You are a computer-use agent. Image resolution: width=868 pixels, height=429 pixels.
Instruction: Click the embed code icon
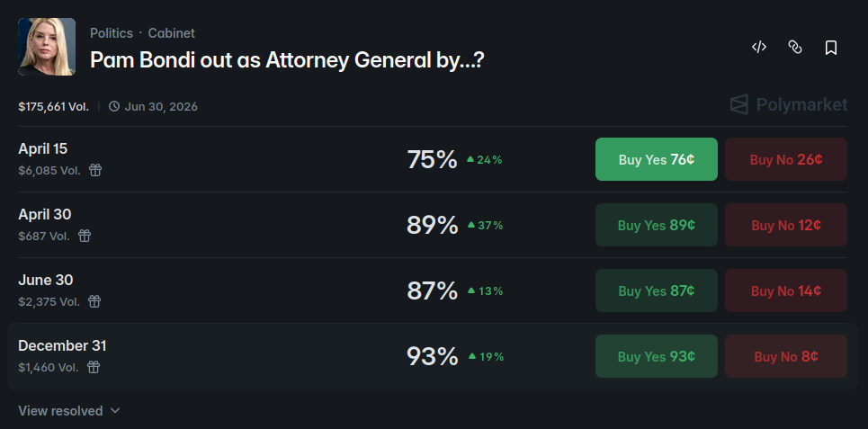coord(759,48)
